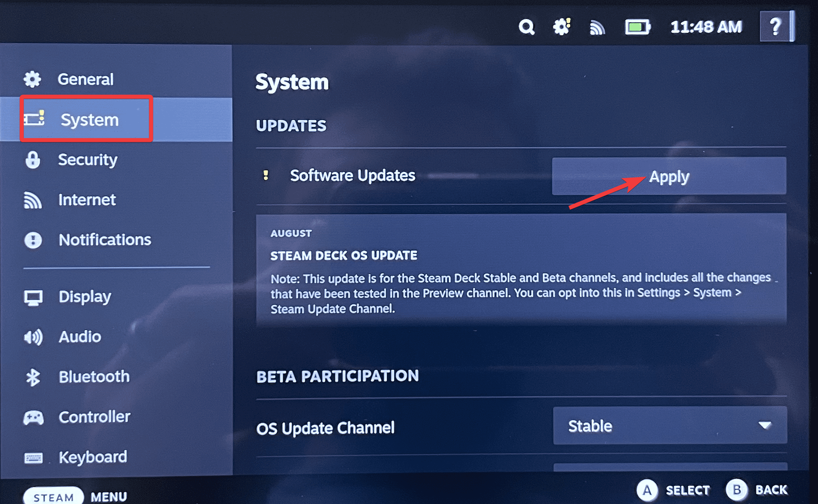
Task: Click the Controller gamepad icon
Action: pos(33,417)
